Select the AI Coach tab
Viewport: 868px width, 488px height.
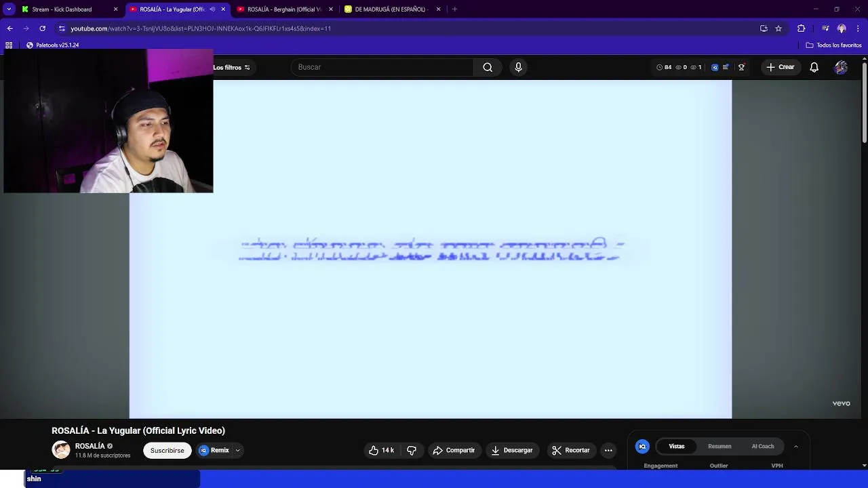(763, 446)
